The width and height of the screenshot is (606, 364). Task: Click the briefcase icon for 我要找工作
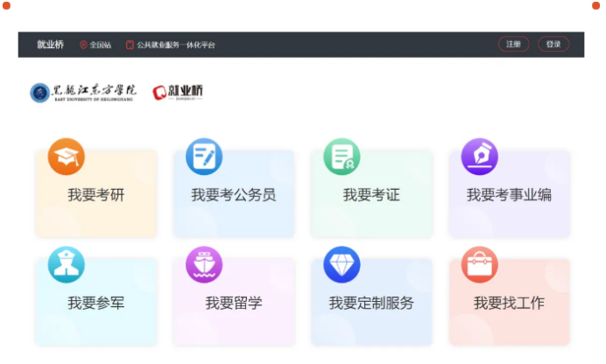tap(479, 264)
